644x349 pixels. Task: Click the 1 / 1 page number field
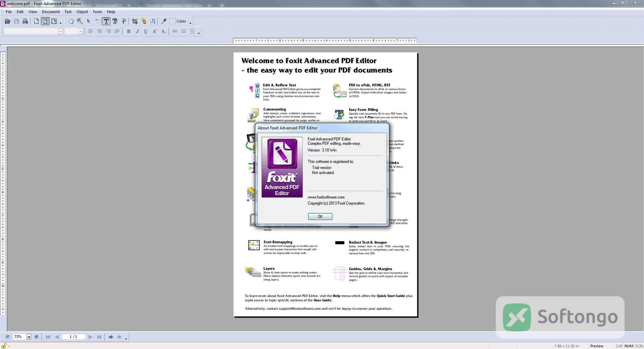[73, 337]
